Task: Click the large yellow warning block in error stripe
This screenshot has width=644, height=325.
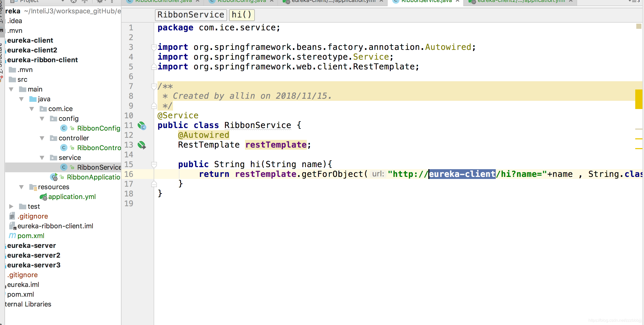Action: [x=639, y=99]
